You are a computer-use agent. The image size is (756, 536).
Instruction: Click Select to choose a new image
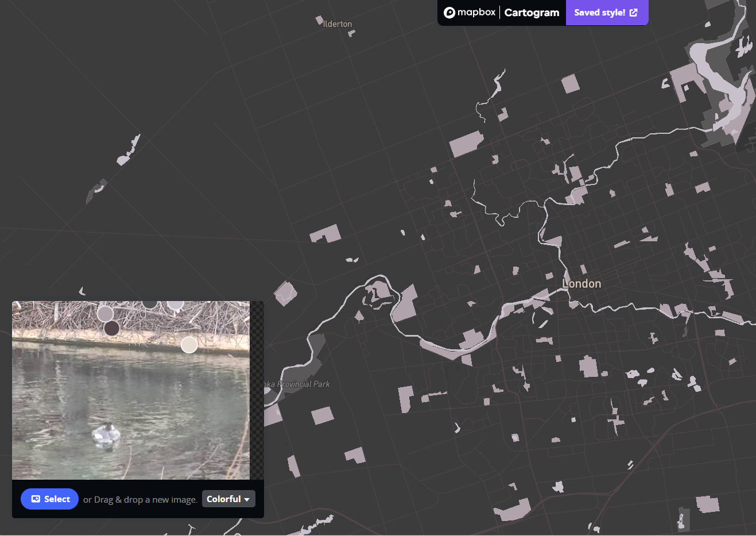(x=49, y=499)
